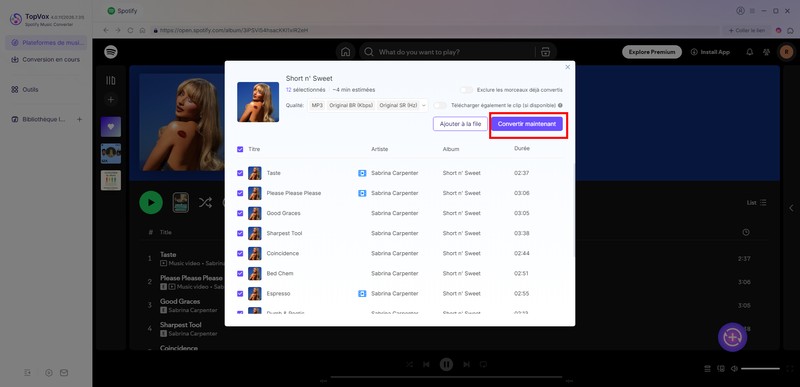This screenshot has width=800, height=387.
Task: Click create playlist plus in Spotify sidebar
Action: click(111, 100)
